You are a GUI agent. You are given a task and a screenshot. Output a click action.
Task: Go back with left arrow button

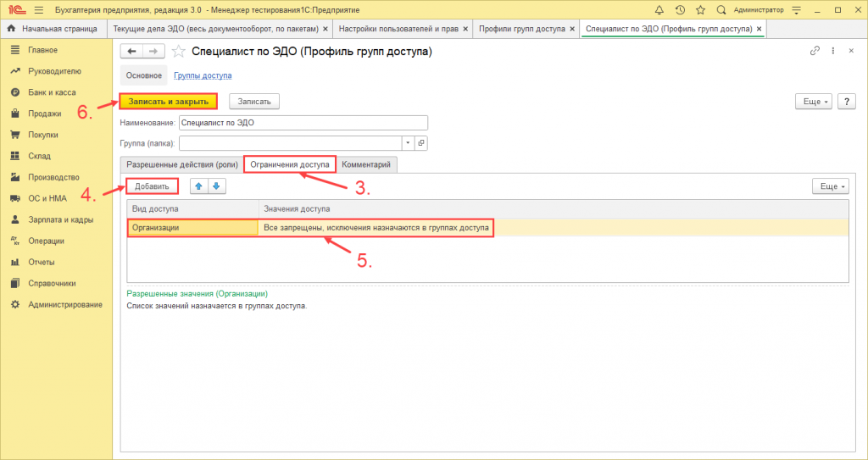(131, 52)
